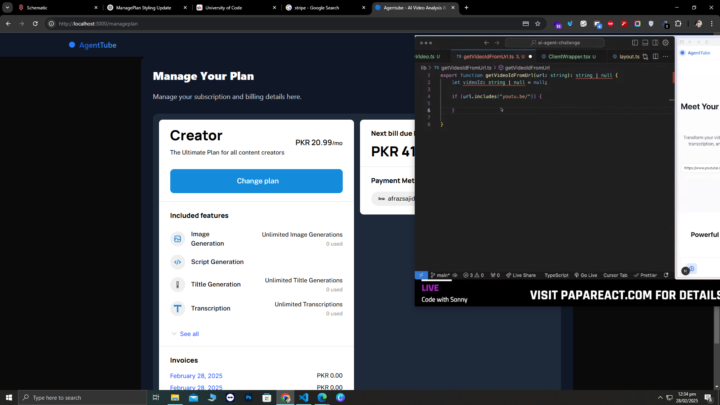This screenshot has height=405, width=720.
Task: Click the errors and warnings count in status bar
Action: (473, 275)
